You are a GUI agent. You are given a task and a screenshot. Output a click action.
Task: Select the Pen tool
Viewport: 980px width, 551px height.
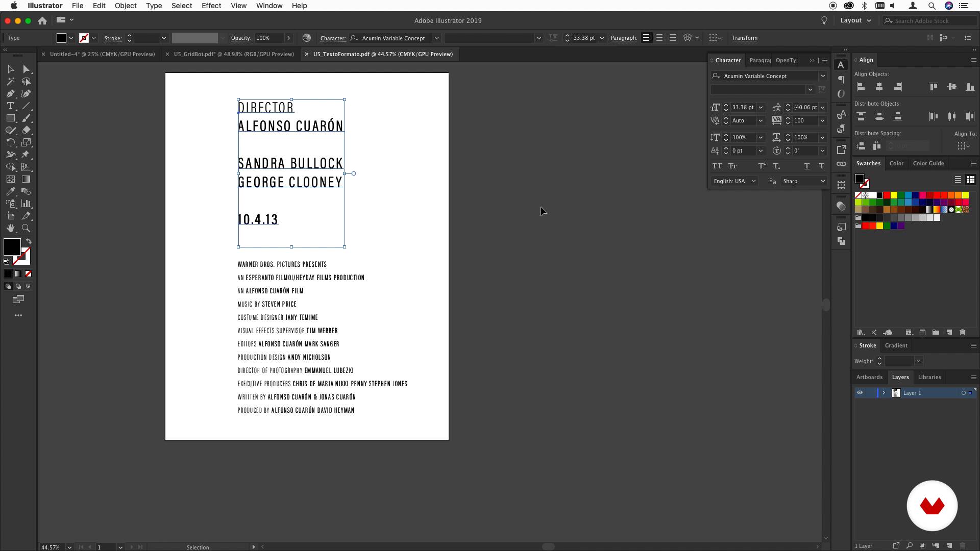10,94
